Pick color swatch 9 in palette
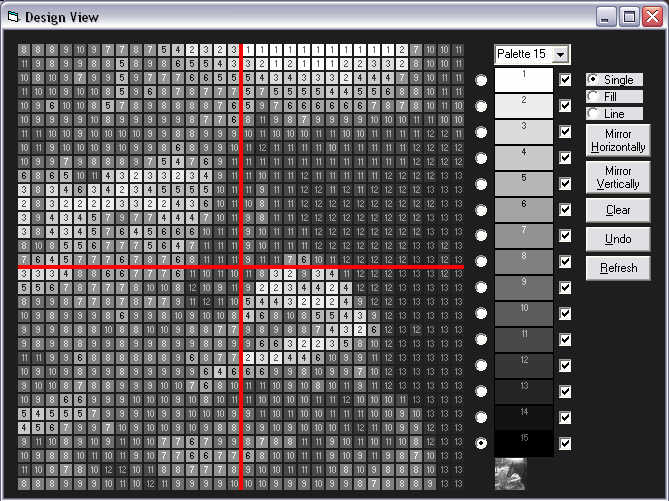The height and width of the screenshot is (501, 669). point(524,287)
